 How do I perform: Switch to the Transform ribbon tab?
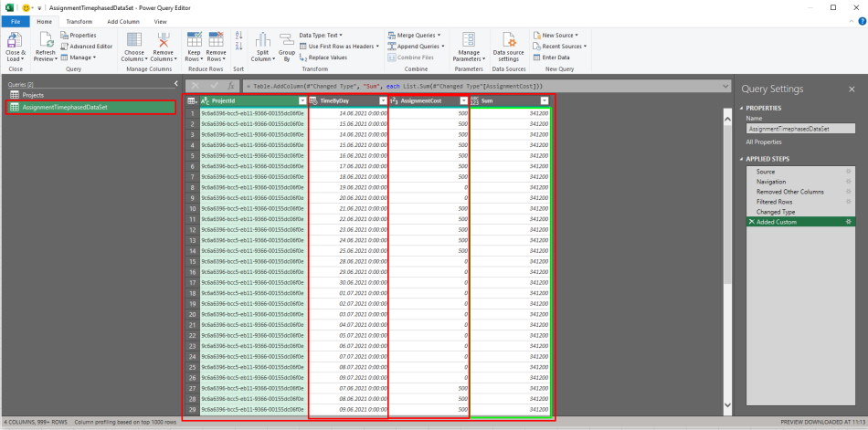[79, 22]
